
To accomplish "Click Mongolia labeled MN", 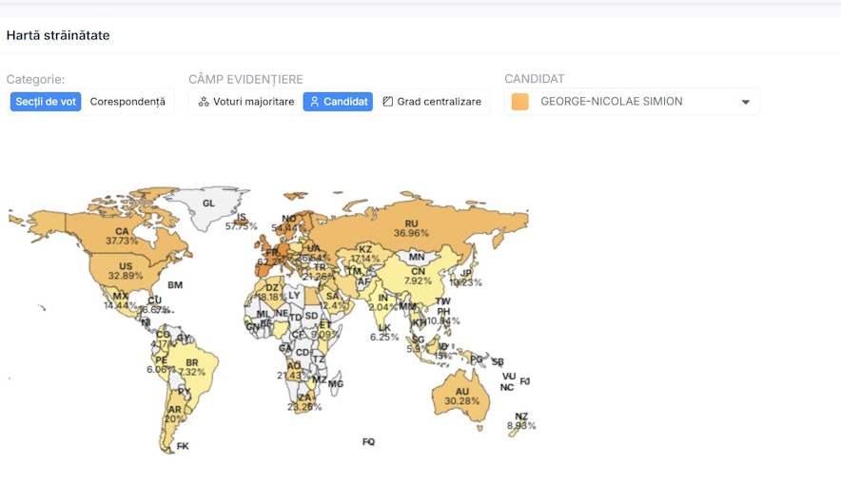I will click(417, 257).
